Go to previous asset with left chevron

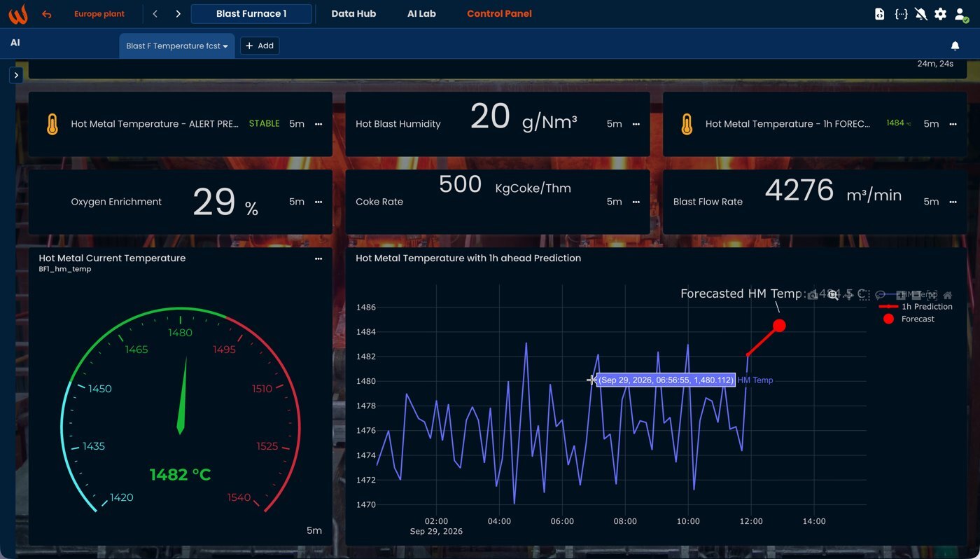[155, 14]
